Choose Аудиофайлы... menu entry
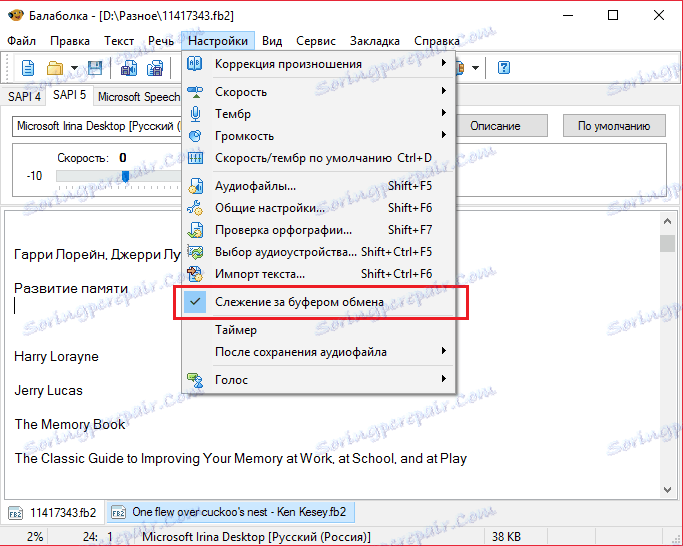The image size is (683, 546). pos(318,186)
